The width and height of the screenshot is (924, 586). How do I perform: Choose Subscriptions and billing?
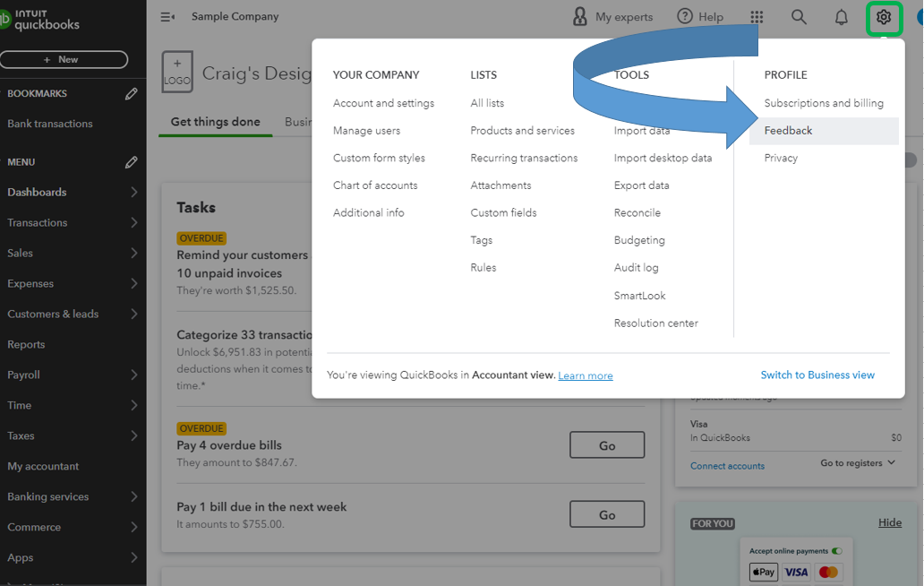[x=824, y=103]
